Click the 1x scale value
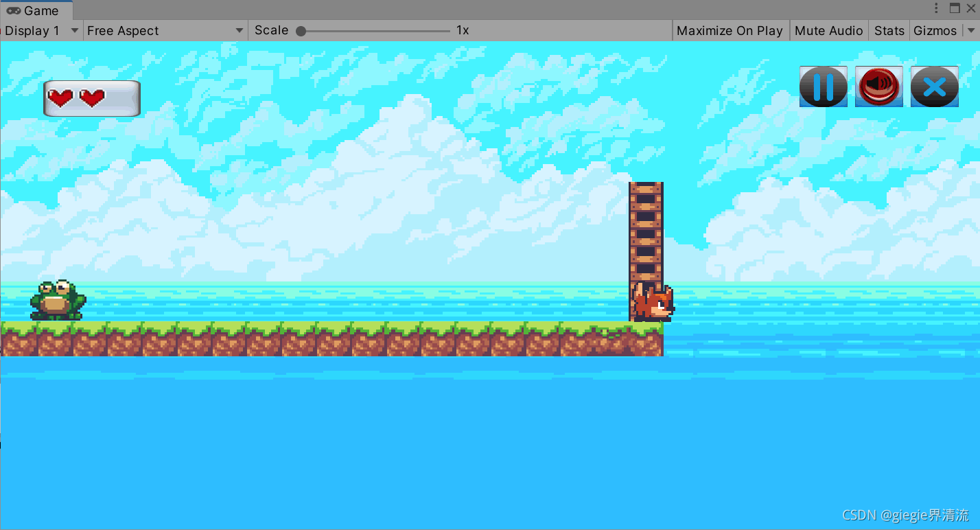 463,30
